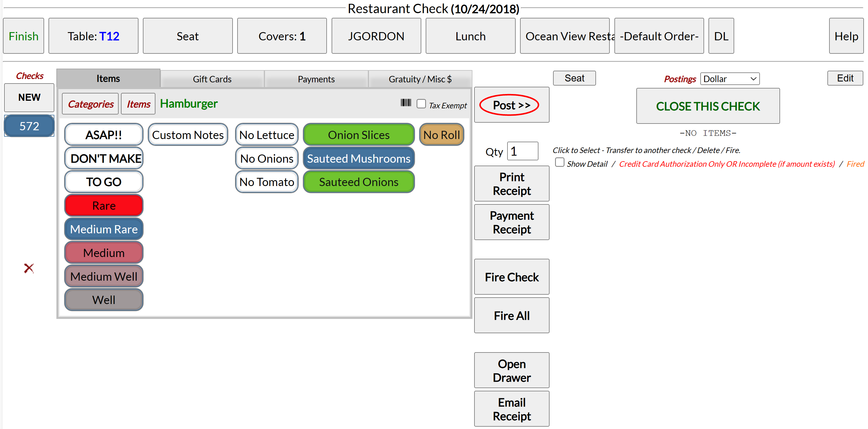Open the Payments tab
The image size is (868, 429).
click(x=316, y=79)
